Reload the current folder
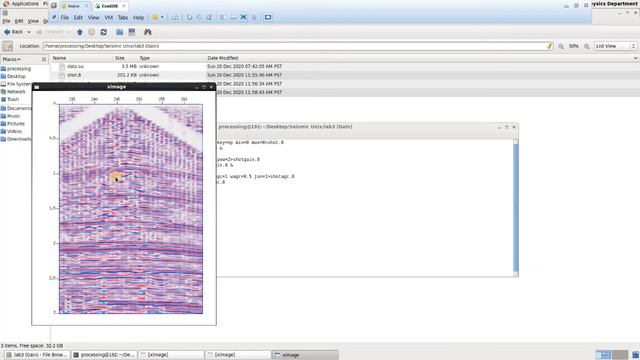Image resolution: width=640 pixels, height=360 pixels. 104,32
